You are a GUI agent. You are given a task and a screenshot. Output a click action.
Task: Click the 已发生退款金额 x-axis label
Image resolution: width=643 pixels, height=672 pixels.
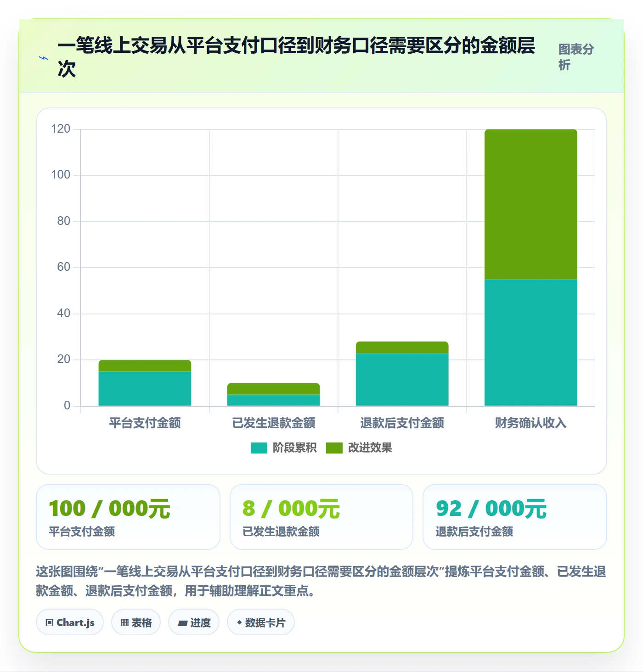pyautogui.click(x=273, y=423)
